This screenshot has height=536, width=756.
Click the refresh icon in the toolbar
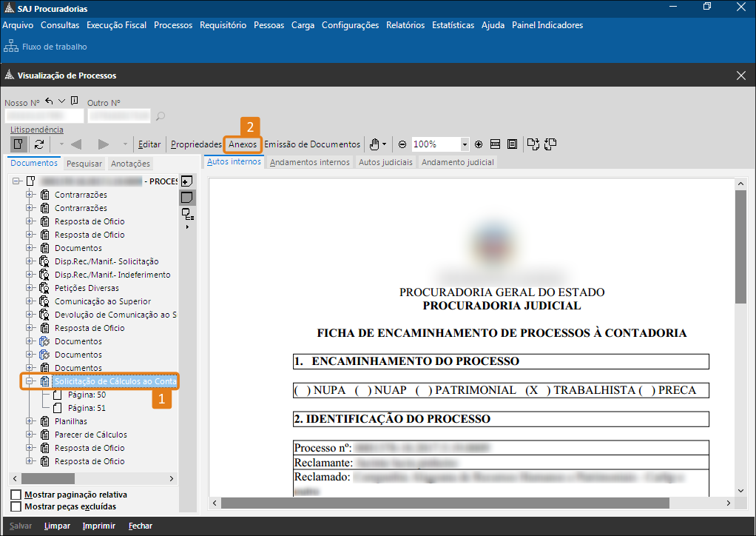pos(39,144)
